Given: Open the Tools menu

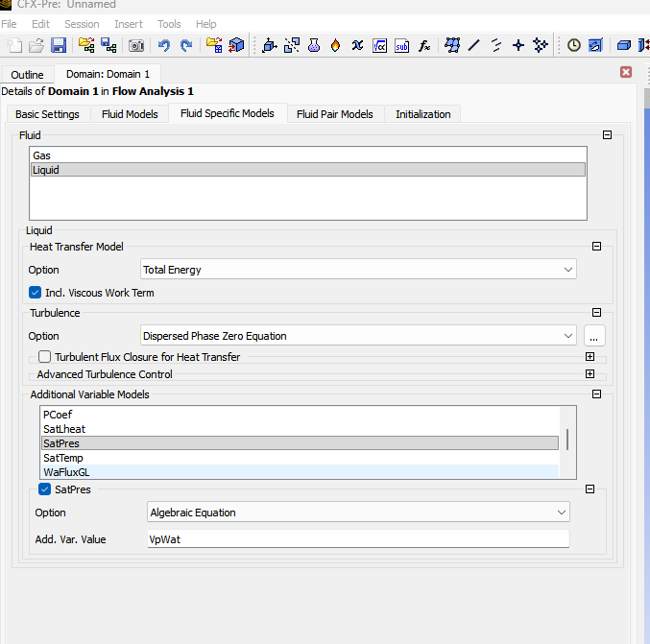Looking at the screenshot, I should [169, 24].
